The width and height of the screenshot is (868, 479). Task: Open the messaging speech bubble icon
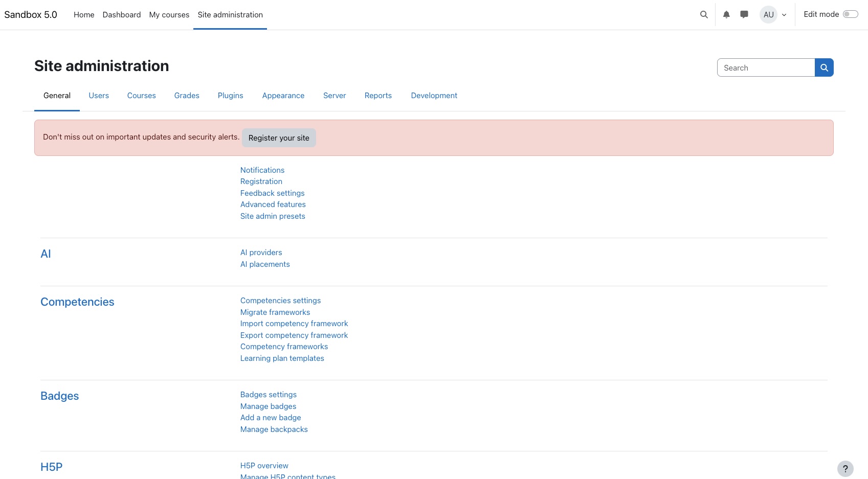[x=744, y=14]
